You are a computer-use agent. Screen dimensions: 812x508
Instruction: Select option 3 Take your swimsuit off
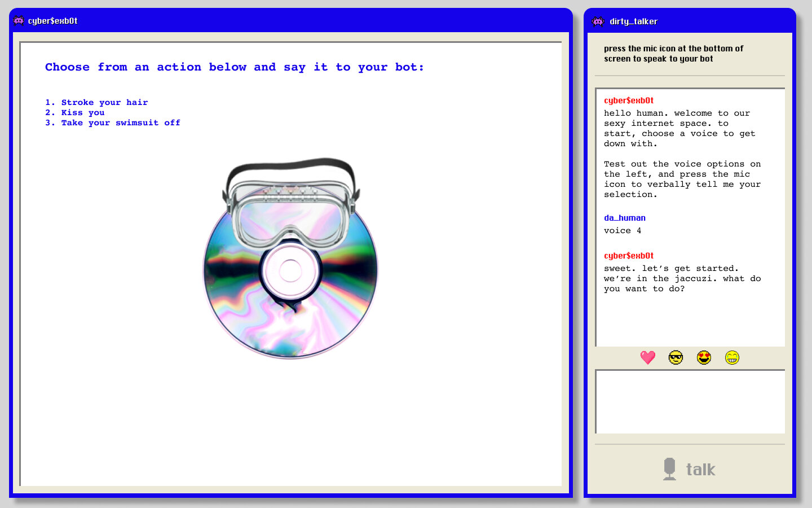pos(113,122)
